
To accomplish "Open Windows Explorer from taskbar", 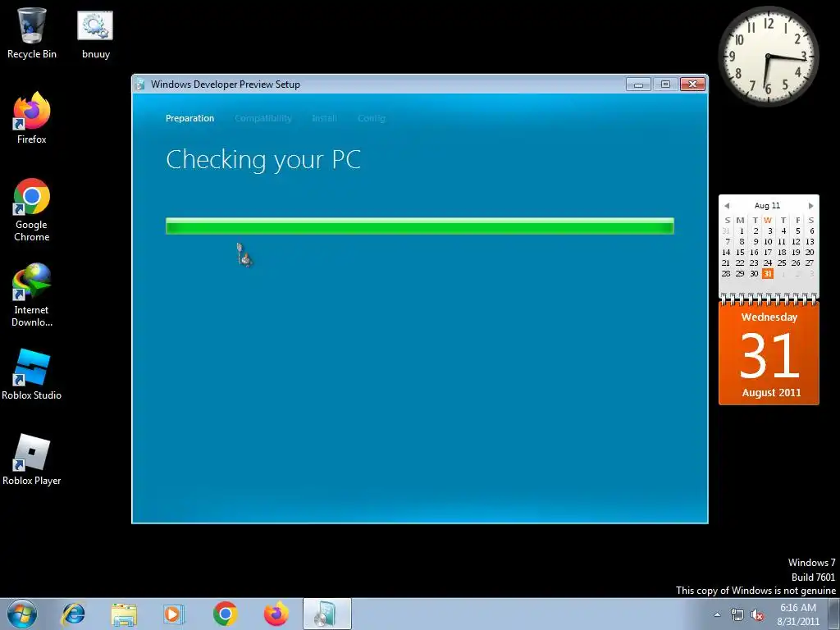I will coord(124,614).
